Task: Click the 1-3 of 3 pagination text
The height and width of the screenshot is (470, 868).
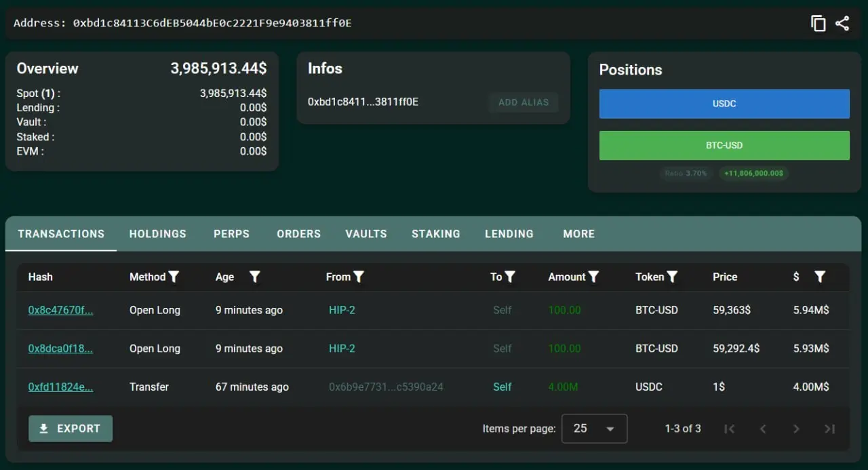Action: 683,429
